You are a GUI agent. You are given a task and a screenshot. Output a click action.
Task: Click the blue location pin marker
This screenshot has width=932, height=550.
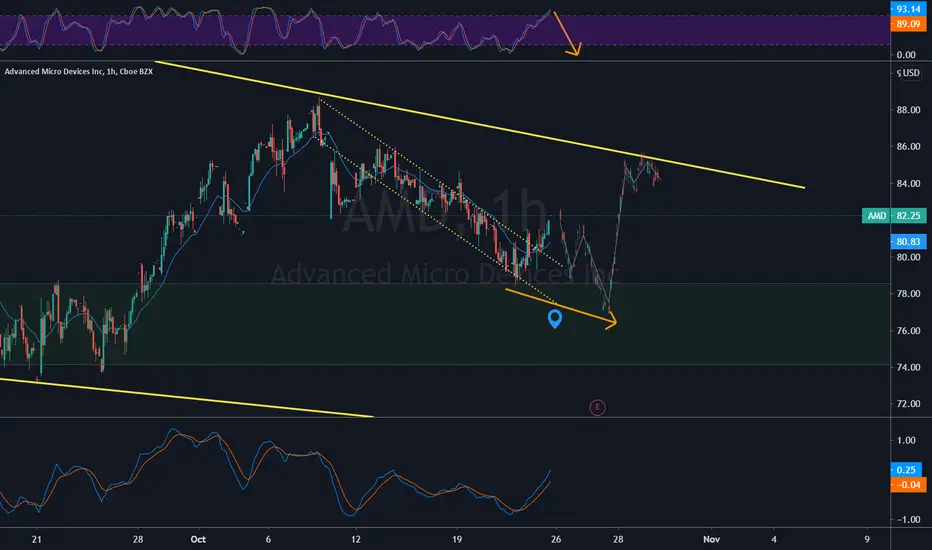coord(555,319)
